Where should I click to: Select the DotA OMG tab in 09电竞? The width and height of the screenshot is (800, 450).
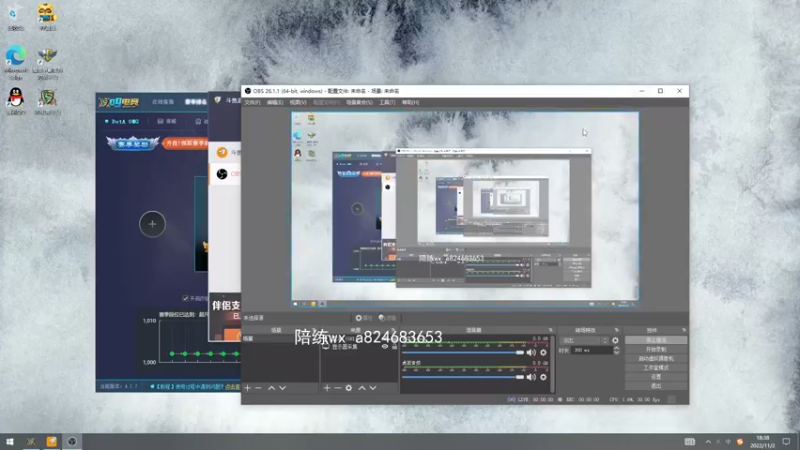[x=122, y=121]
